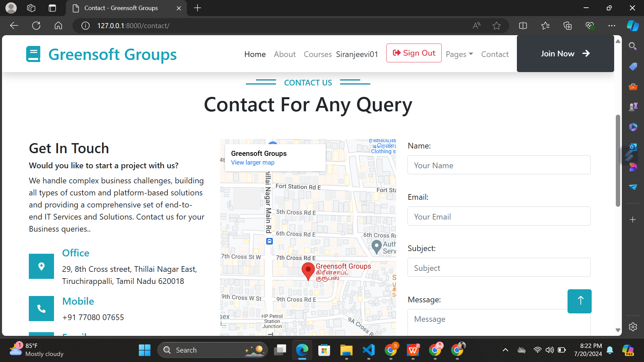This screenshot has width=644, height=362.
Task: Expand the Pages dropdown menu
Action: pyautogui.click(x=459, y=54)
